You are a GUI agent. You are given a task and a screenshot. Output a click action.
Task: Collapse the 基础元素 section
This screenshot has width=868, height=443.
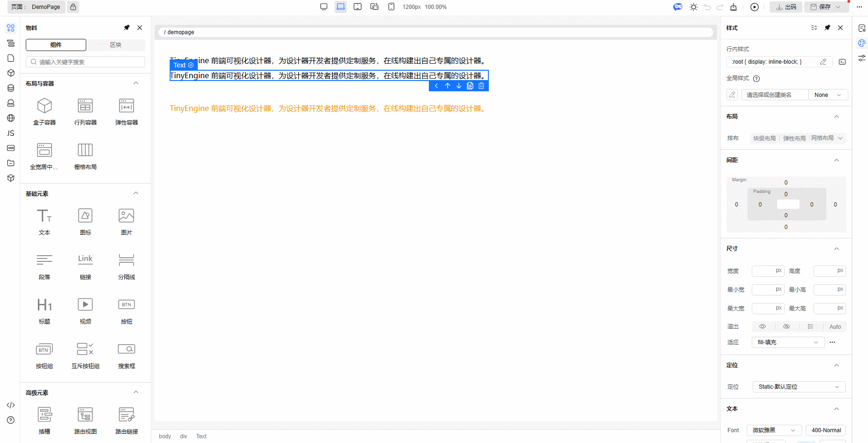[136, 193]
